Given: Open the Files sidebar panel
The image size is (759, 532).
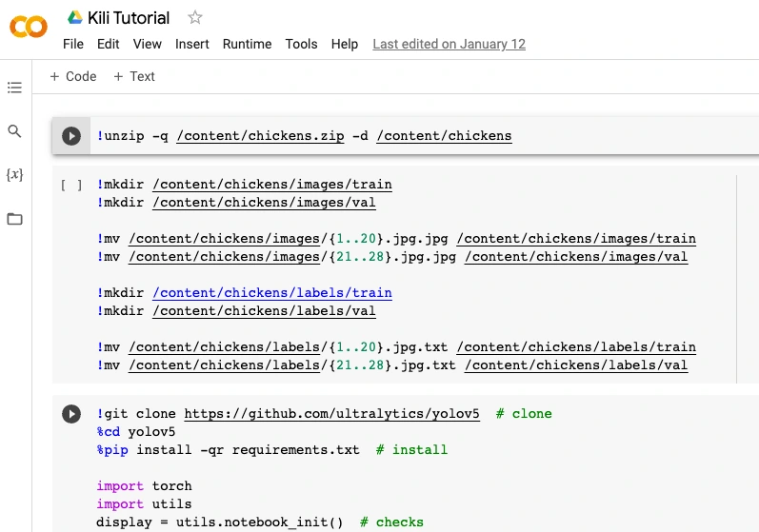Looking at the screenshot, I should pos(14,219).
